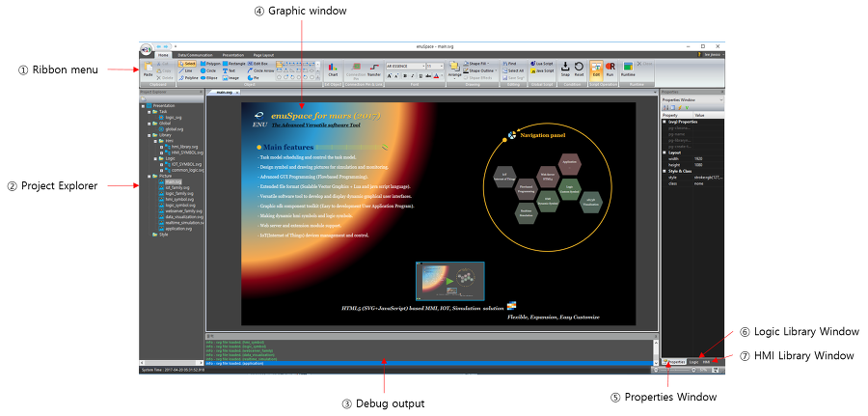Open the Runtime view icon
868x416 pixels.
coord(628,69)
